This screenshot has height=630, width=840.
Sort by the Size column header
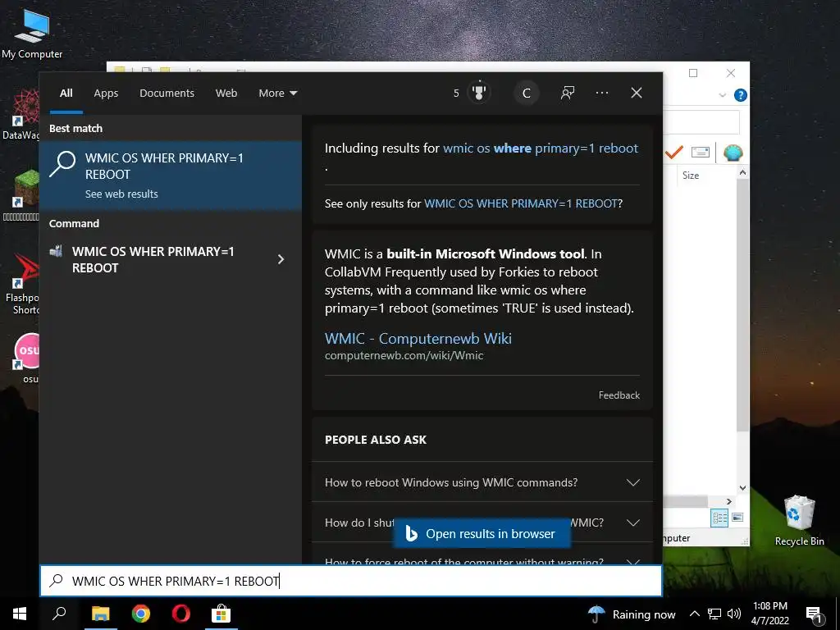[x=691, y=176]
